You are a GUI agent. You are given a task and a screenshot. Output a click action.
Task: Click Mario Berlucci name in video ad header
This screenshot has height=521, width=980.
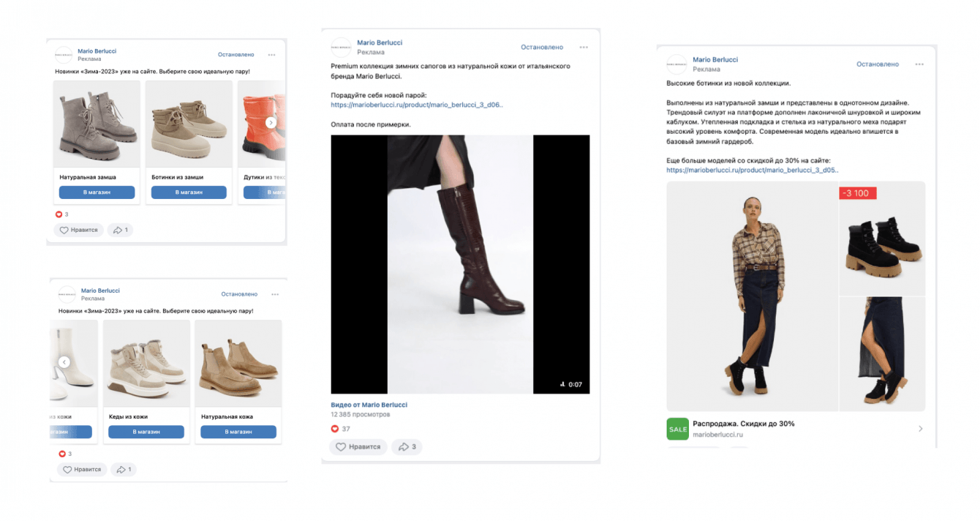(380, 42)
